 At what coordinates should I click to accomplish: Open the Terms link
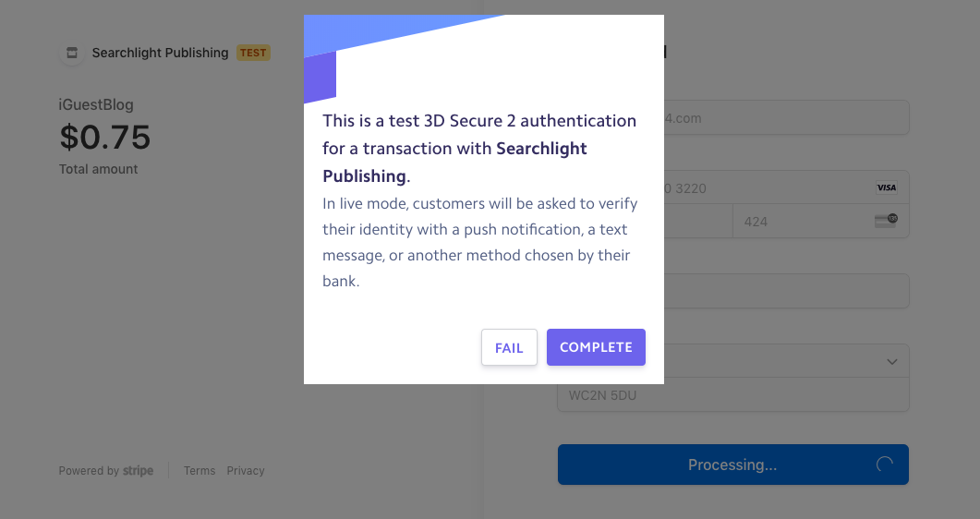[200, 470]
